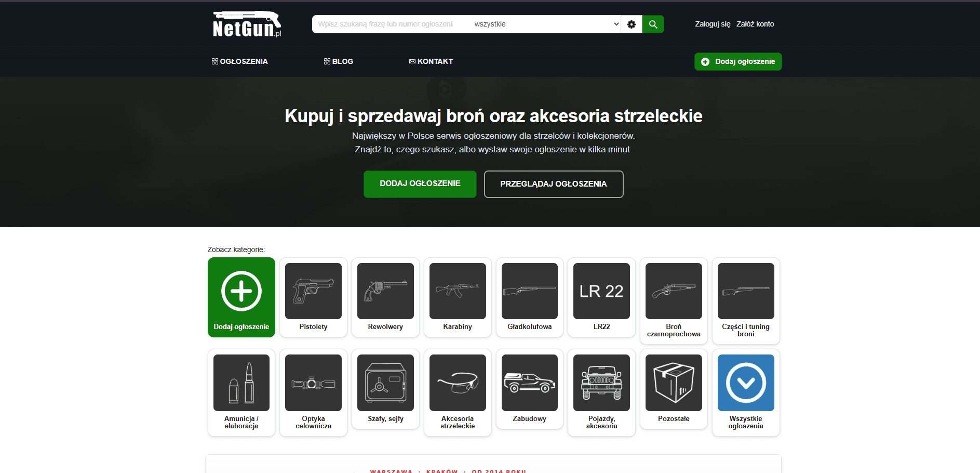Open the BLOG menu item

point(338,61)
